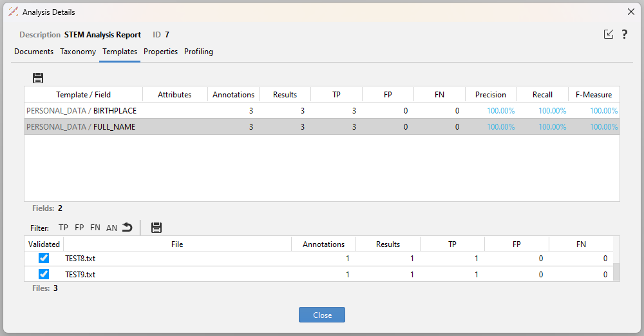Go to the Properties tab
644x336 pixels.
[160, 52]
